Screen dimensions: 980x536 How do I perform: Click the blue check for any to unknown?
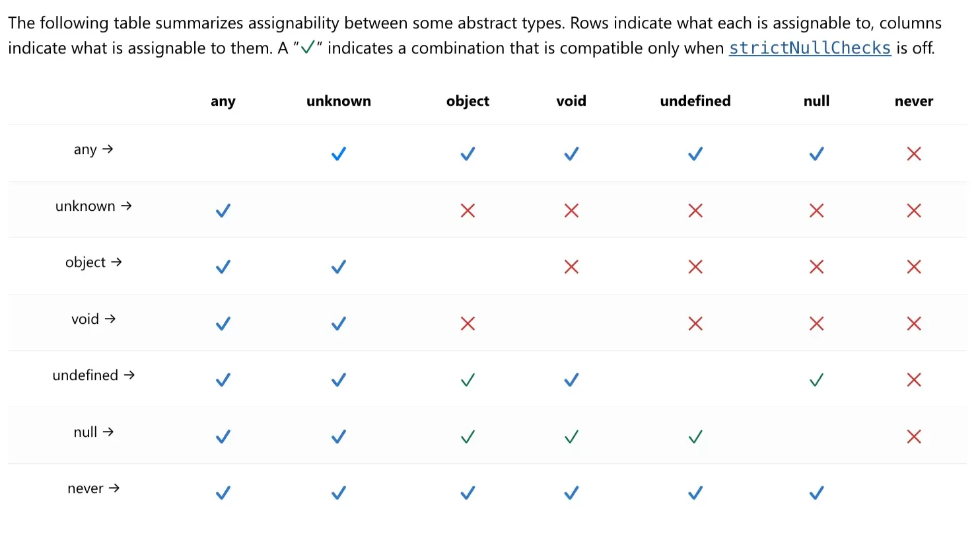338,154
